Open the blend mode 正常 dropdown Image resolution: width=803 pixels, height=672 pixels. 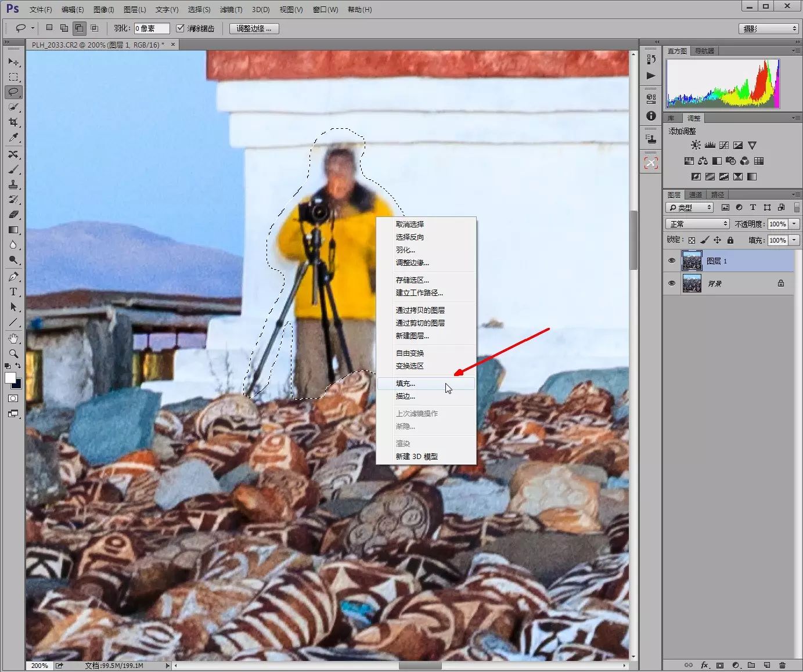tap(697, 224)
